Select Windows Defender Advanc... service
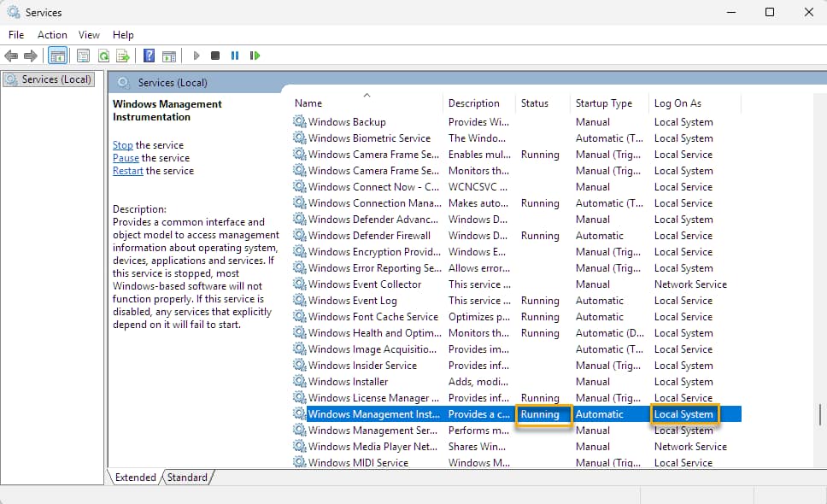 [517, 220]
